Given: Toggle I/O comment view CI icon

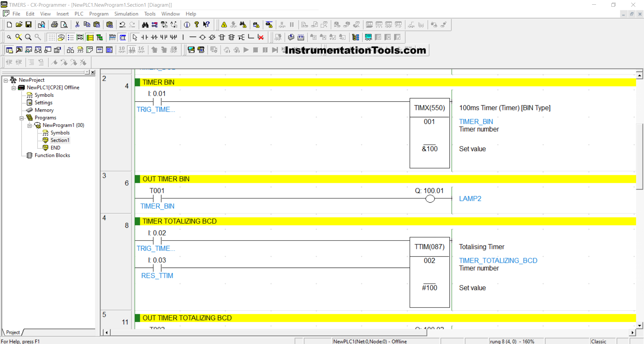Looking at the screenshot, I should point(123,37).
